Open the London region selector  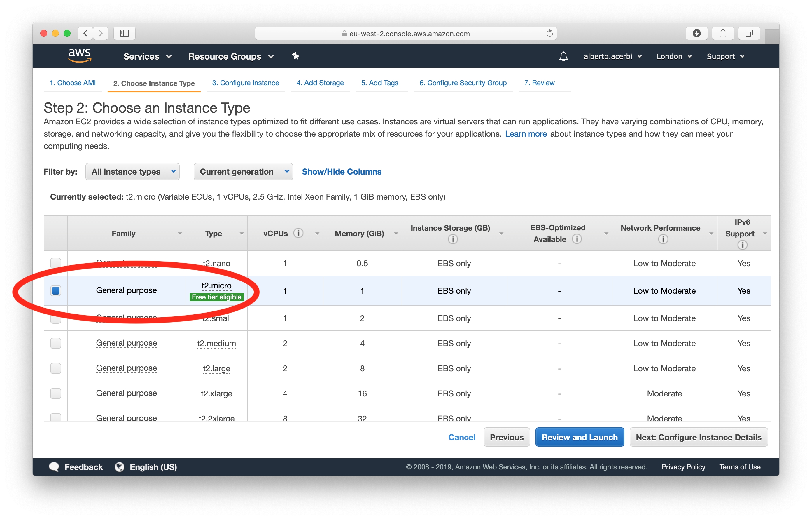674,56
